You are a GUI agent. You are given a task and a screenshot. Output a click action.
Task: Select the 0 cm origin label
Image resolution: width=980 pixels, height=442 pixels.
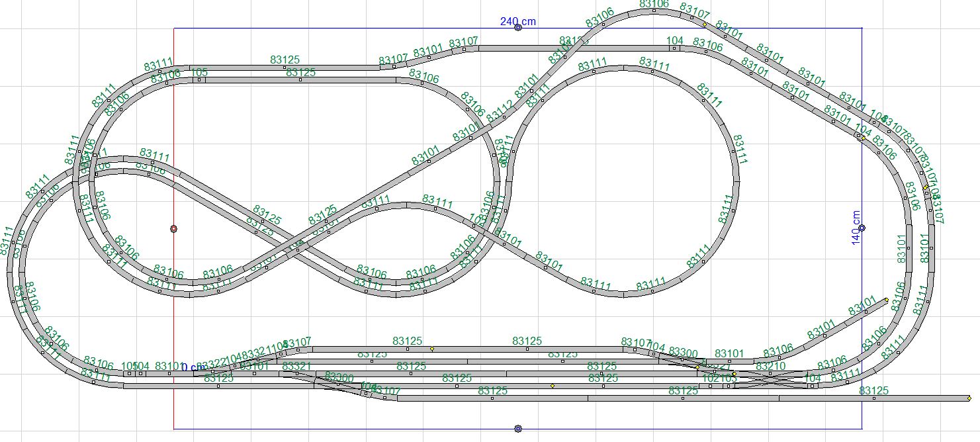click(193, 367)
